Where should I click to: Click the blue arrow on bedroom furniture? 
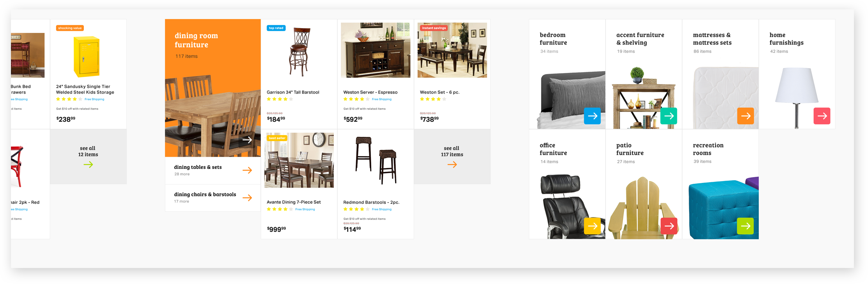[592, 116]
